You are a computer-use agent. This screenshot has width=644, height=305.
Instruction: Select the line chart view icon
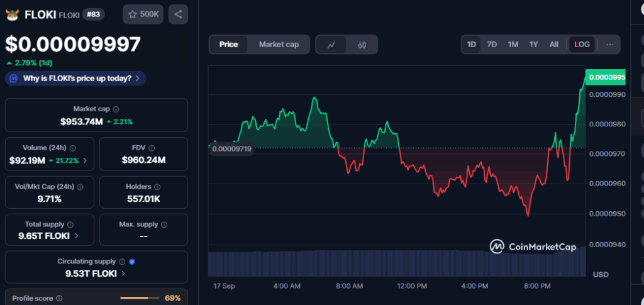(x=331, y=45)
